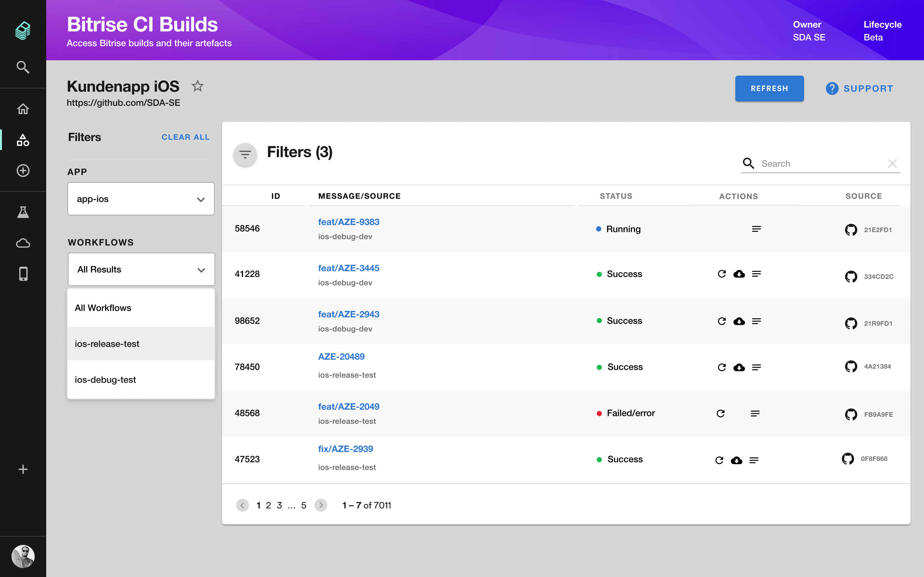Rebuild the failed build 48568

click(721, 413)
